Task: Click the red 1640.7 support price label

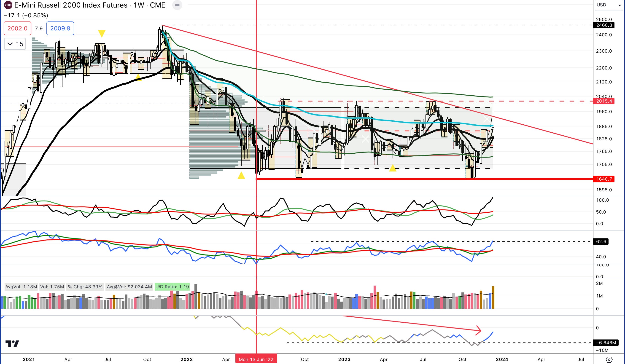Action: tap(604, 179)
